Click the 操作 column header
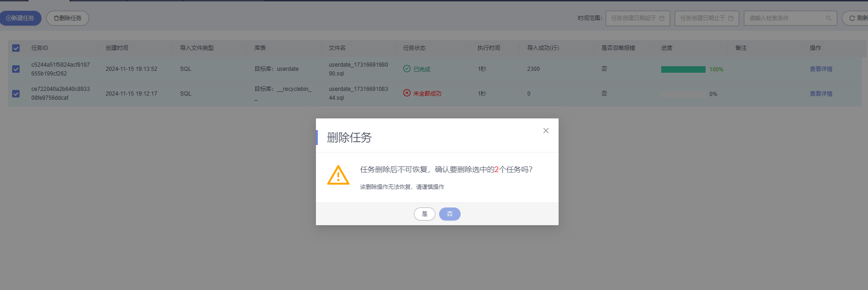 coord(815,48)
